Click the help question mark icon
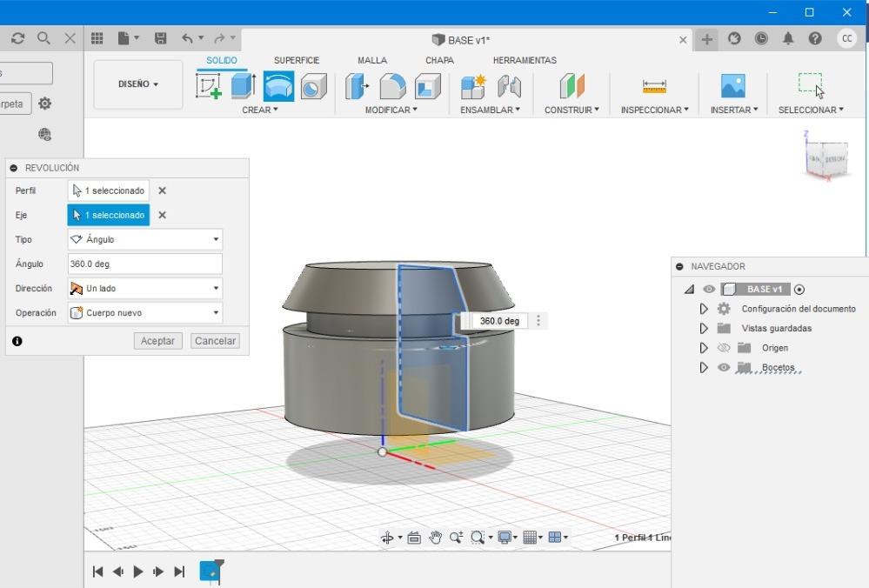 click(x=815, y=38)
